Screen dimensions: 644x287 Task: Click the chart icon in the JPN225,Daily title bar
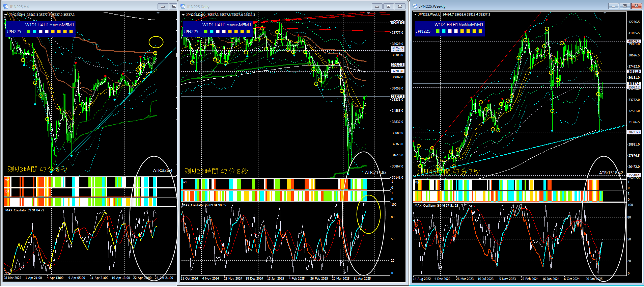pyautogui.click(x=183, y=6)
